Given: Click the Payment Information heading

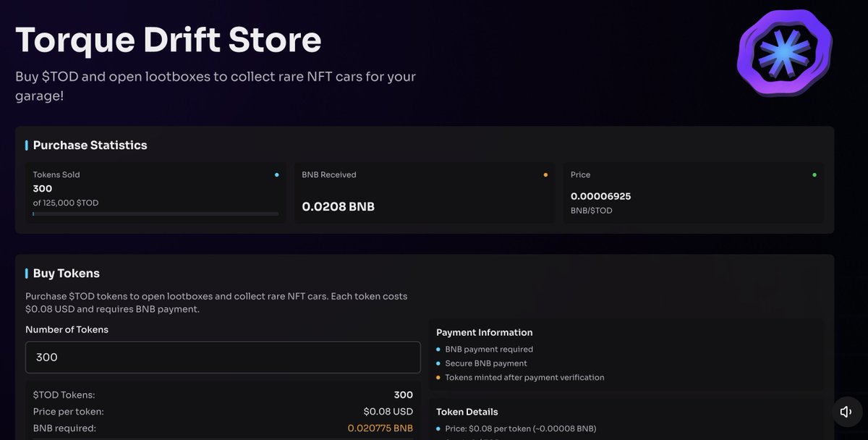Looking at the screenshot, I should (x=485, y=333).
